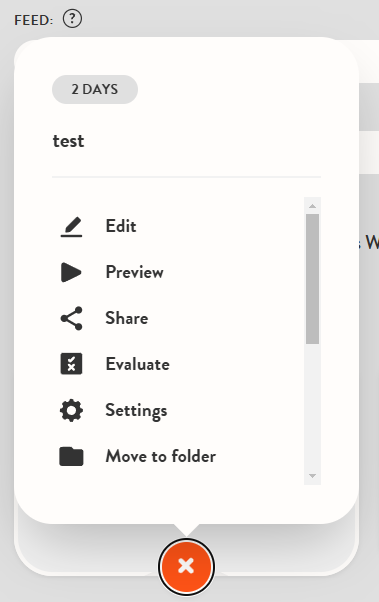Select the Edit menu entry
Screen dimensions: 379x602
tap(121, 226)
